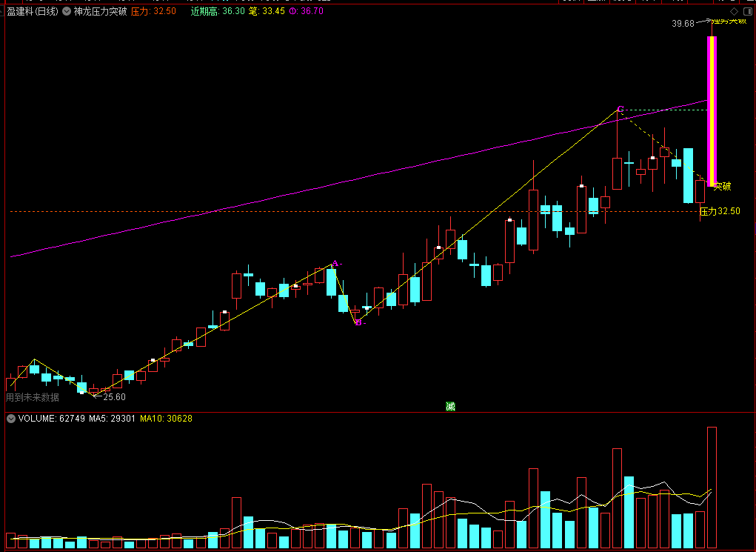756x552 pixels.
Task: Click the 39.68 high price label
Action: click(x=683, y=23)
